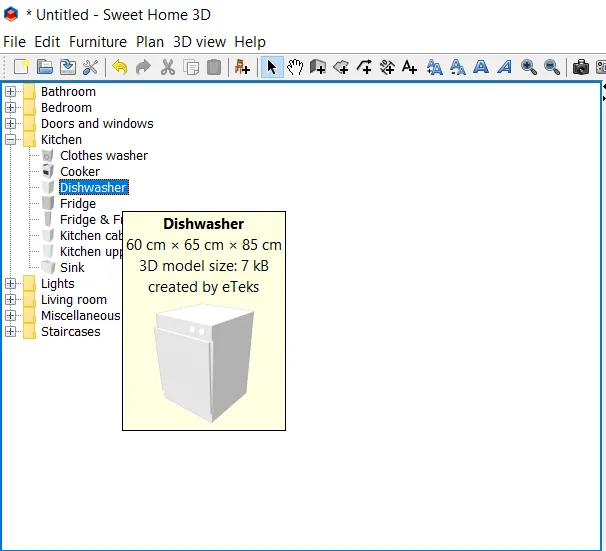Select the Staircases folder label
Viewport: 606px width, 551px height.
click(70, 332)
